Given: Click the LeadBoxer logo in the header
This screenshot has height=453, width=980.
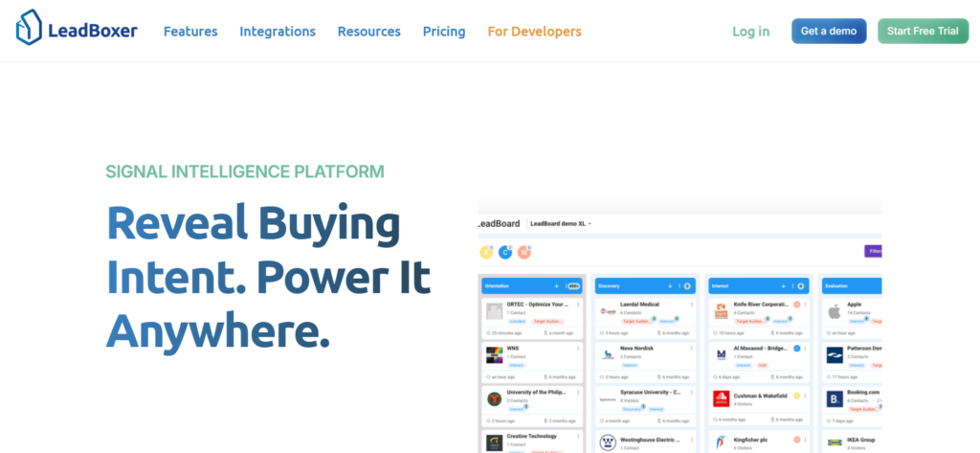Looking at the screenshot, I should coord(77,28).
